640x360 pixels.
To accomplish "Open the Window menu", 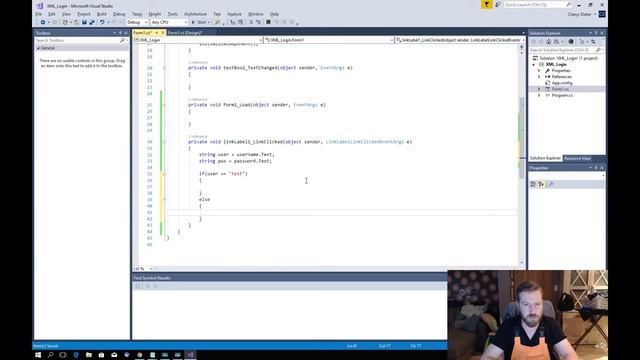I will pyautogui.click(x=256, y=14).
